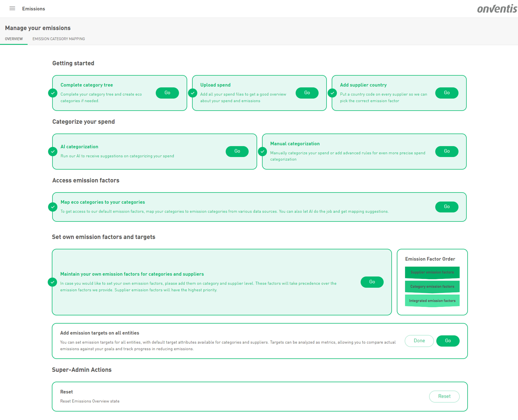The height and width of the screenshot is (420, 518).
Task: Click the Onventis logo
Action: 497,9
